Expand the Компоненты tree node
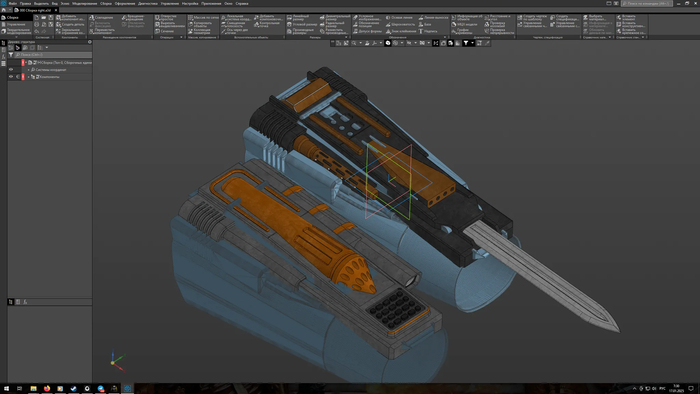 [x=29, y=77]
